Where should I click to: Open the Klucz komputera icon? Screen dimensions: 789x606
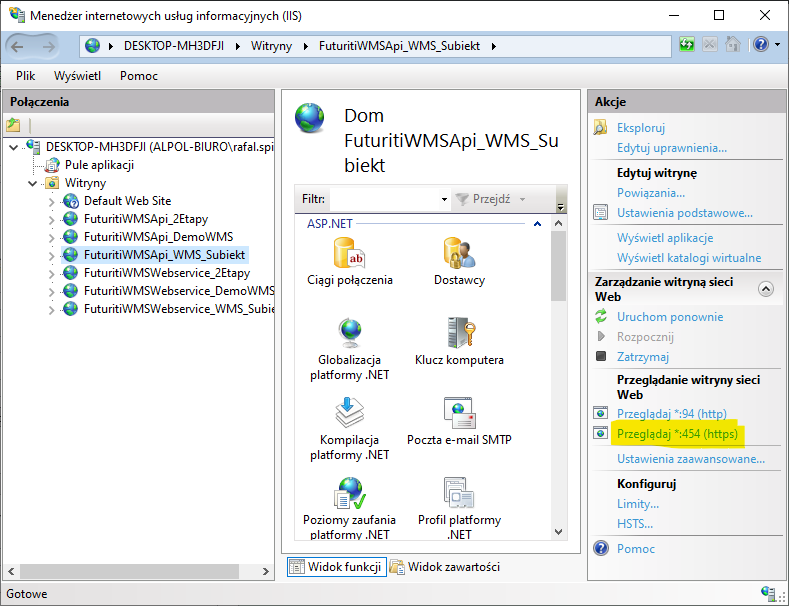click(459, 335)
